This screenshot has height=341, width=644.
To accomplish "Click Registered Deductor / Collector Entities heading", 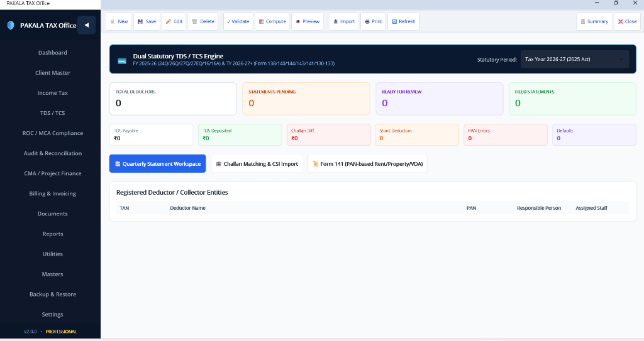I will tap(172, 192).
